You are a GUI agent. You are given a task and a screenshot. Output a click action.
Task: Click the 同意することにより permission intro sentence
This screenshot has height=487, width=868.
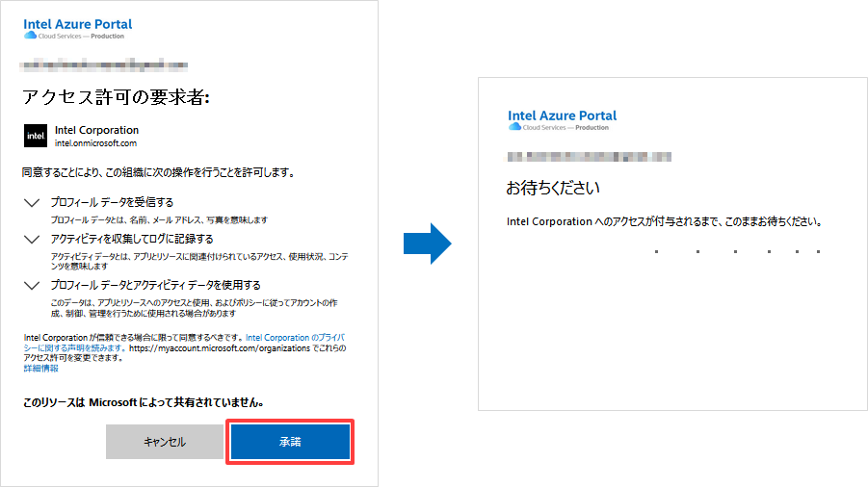[x=158, y=172]
